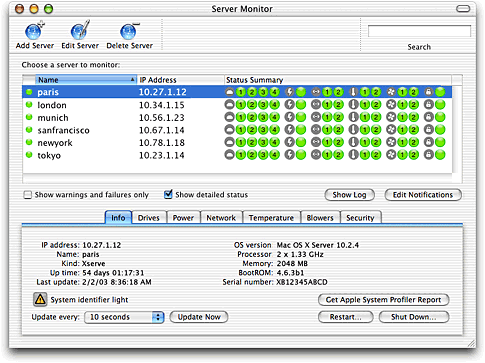This screenshot has width=485, height=363.
Task: Click the Up time value 54 days 01:17:31
Action: point(113,273)
